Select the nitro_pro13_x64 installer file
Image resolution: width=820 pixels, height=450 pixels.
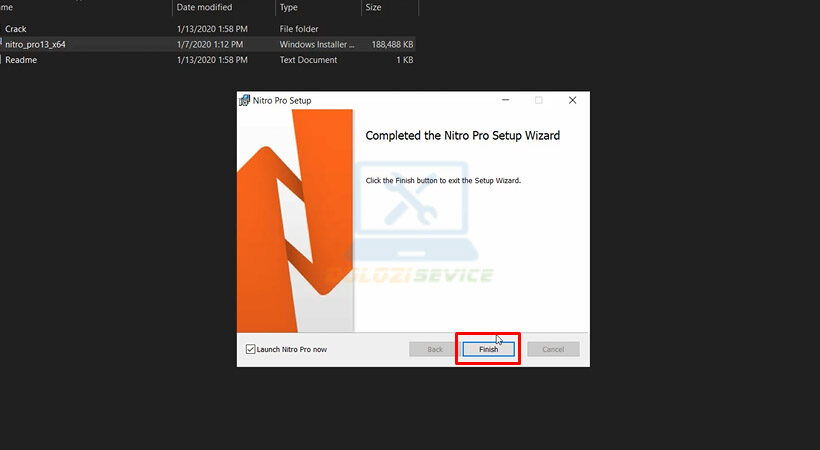click(35, 44)
